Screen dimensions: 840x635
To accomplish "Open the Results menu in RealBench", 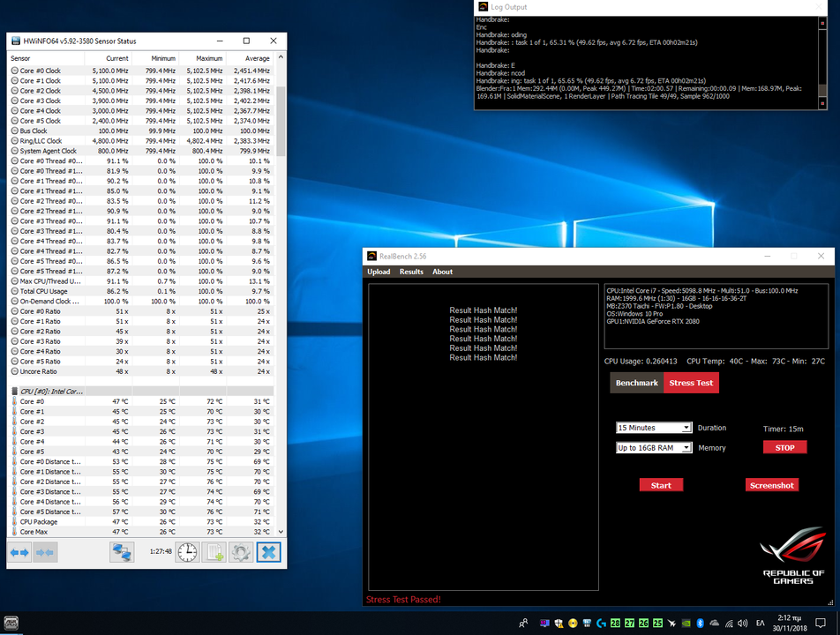I will tap(411, 272).
